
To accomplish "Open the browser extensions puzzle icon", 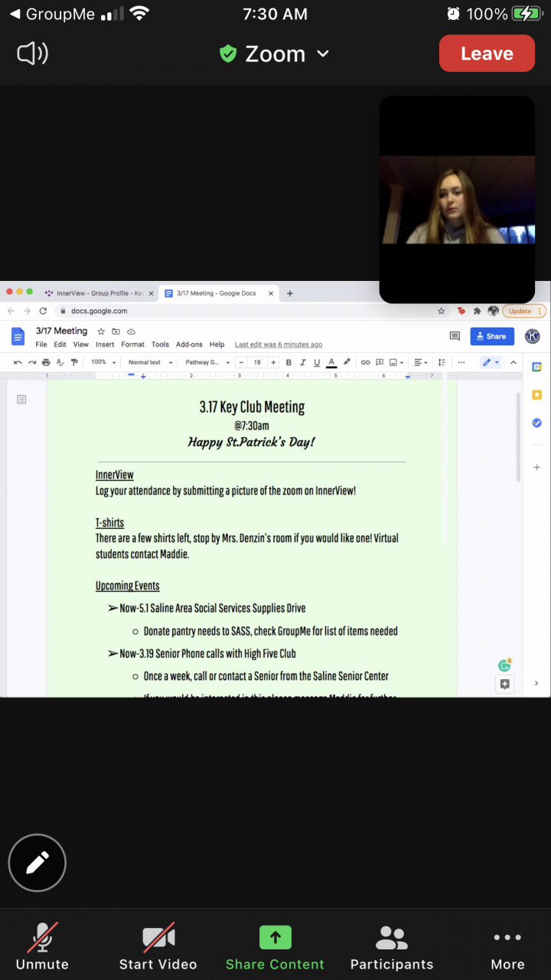I will (478, 311).
